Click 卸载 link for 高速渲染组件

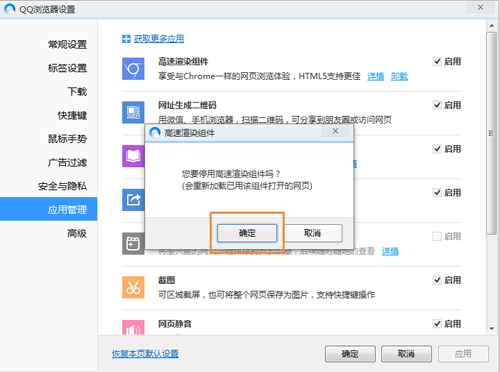399,76
